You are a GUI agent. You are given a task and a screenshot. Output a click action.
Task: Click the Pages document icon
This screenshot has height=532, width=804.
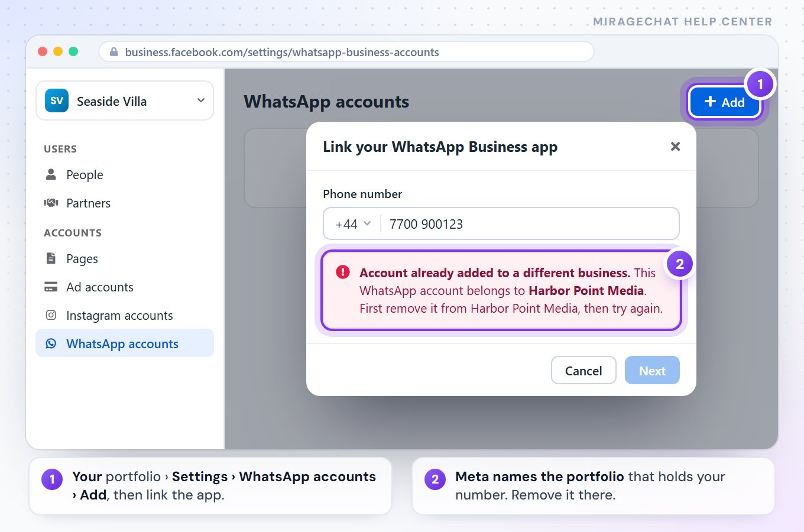(51, 258)
